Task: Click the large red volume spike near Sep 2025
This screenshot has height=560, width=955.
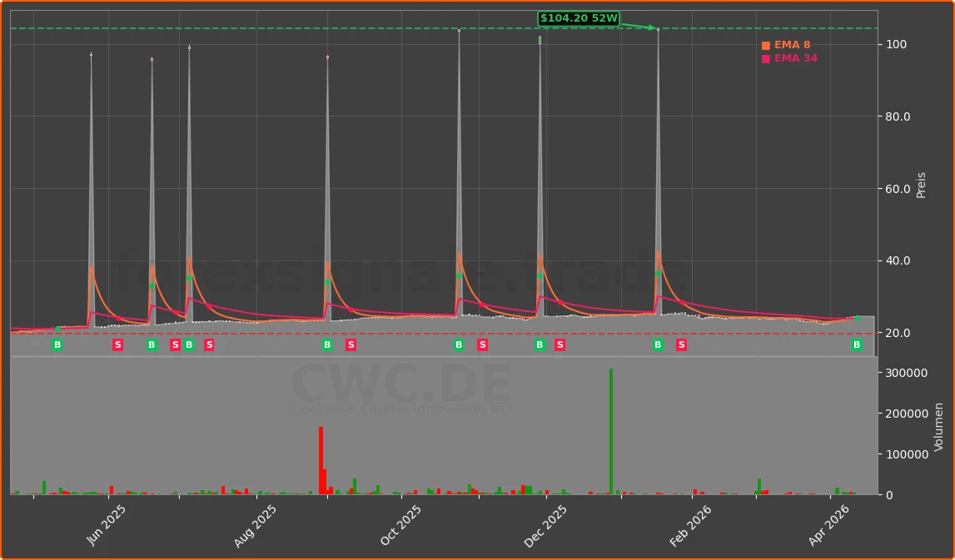Action: [321, 458]
